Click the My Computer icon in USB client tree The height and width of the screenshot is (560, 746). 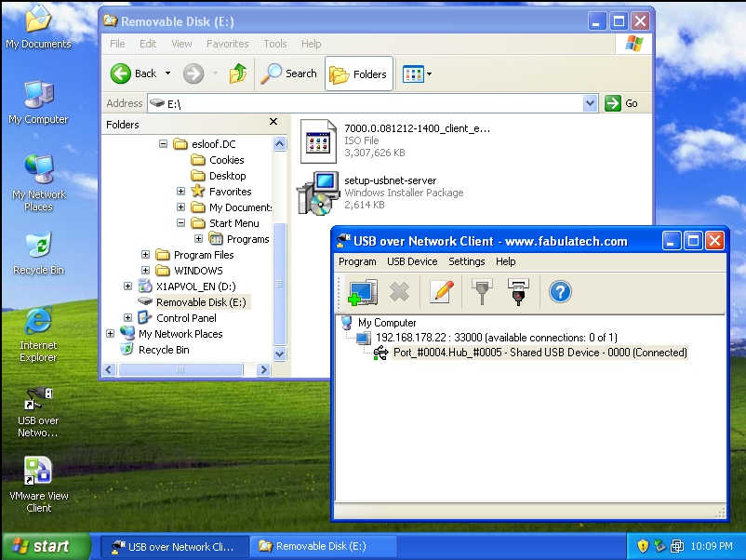[x=347, y=323]
